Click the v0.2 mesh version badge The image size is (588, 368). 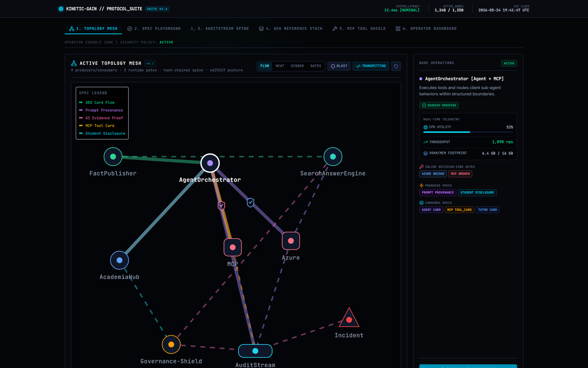150,63
